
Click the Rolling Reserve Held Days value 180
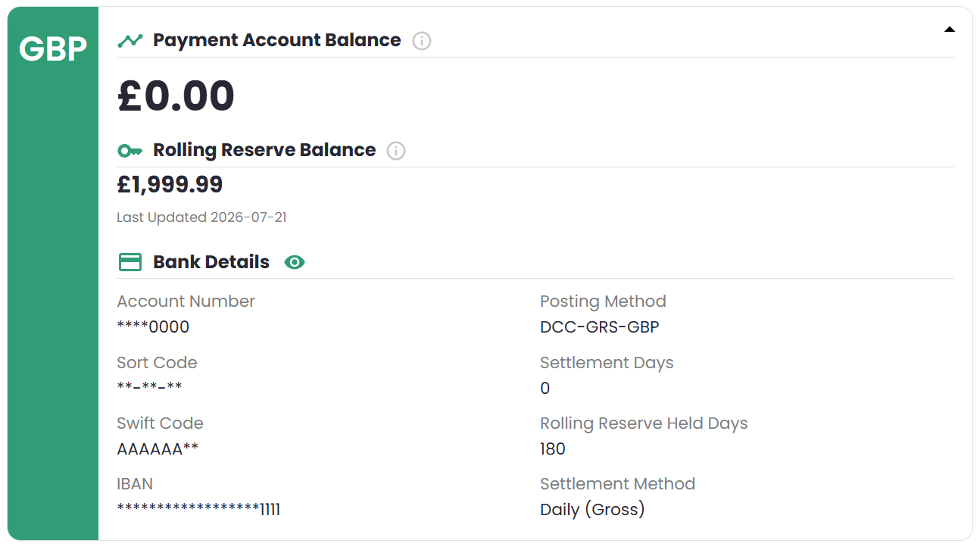point(553,448)
